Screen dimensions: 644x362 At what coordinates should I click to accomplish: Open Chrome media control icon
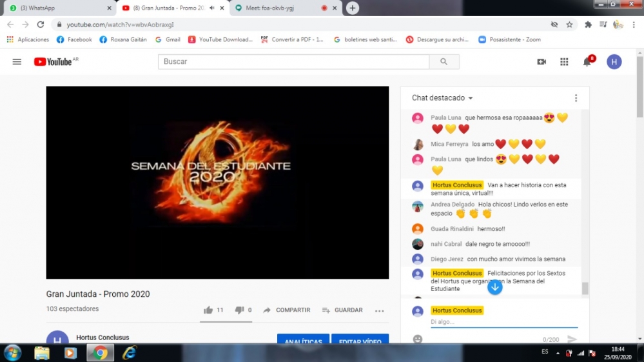coord(603,25)
